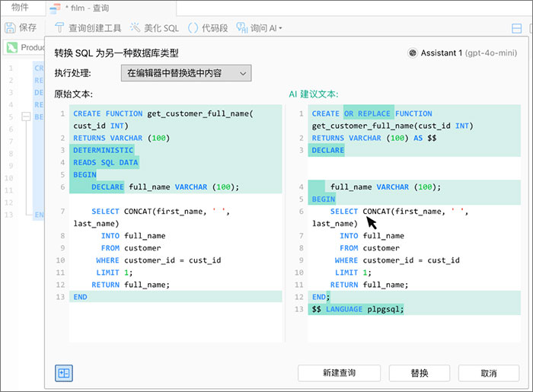Open the Query Builder tool (查询创建工具)

[x=88, y=28]
